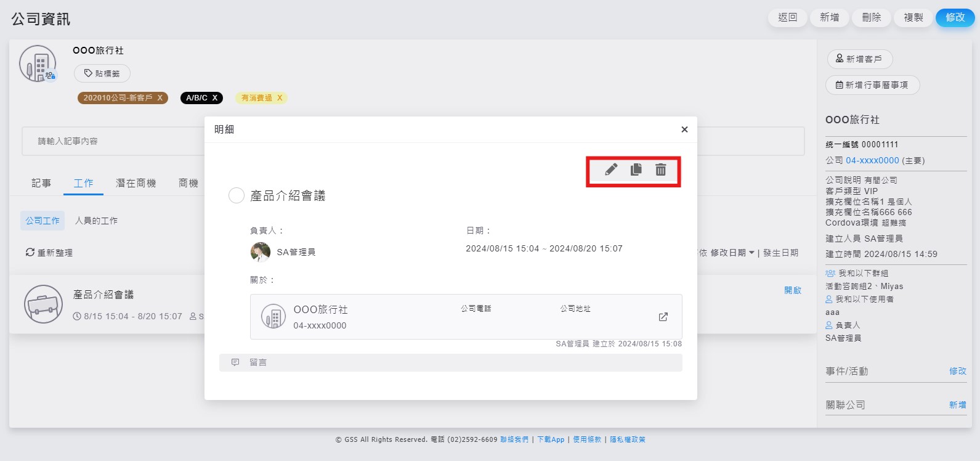The height and width of the screenshot is (461, 980).
Task: Expand the 留言 comment section
Action: coord(450,362)
